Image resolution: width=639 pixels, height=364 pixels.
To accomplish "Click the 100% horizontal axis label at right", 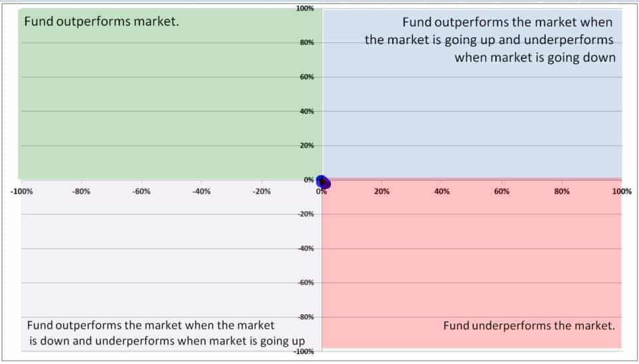I will point(622,191).
